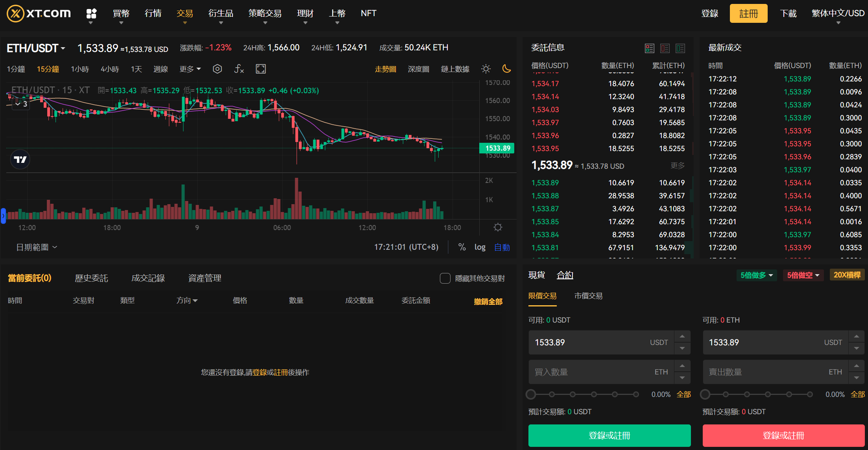Click 更多 in order book

[678, 166]
